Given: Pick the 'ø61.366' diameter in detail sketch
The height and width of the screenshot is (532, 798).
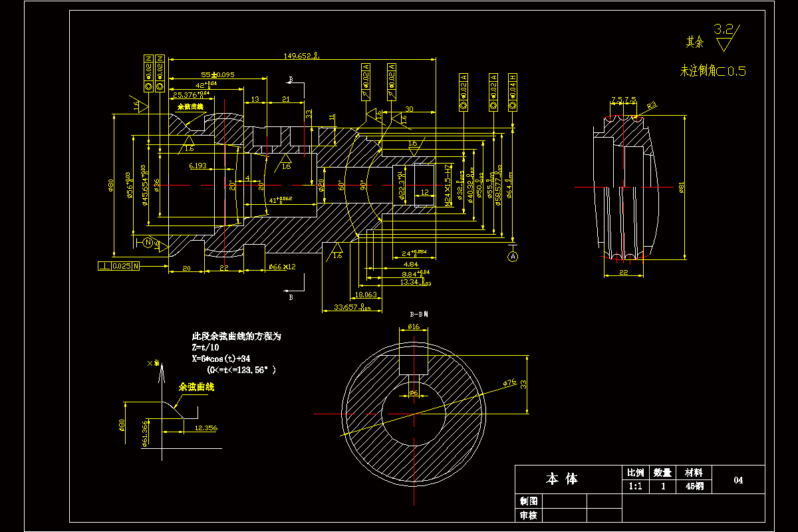Looking at the screenshot, I should 144,433.
